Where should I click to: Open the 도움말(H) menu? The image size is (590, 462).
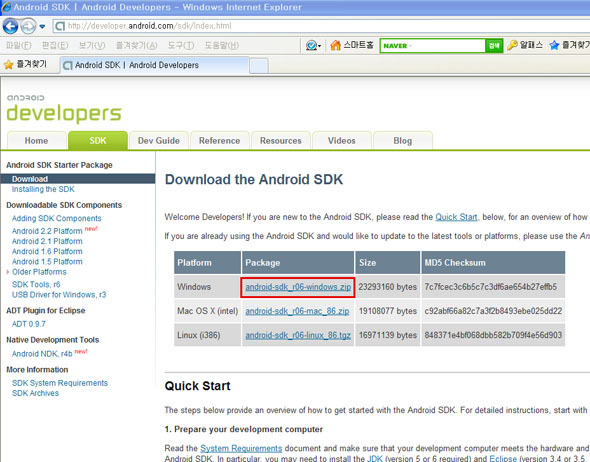[x=221, y=46]
